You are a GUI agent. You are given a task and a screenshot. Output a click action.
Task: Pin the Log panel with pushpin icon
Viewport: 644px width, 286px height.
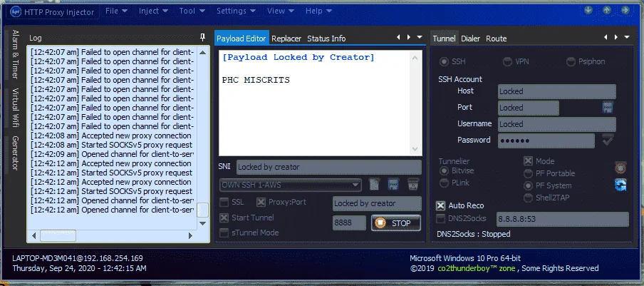click(202, 38)
